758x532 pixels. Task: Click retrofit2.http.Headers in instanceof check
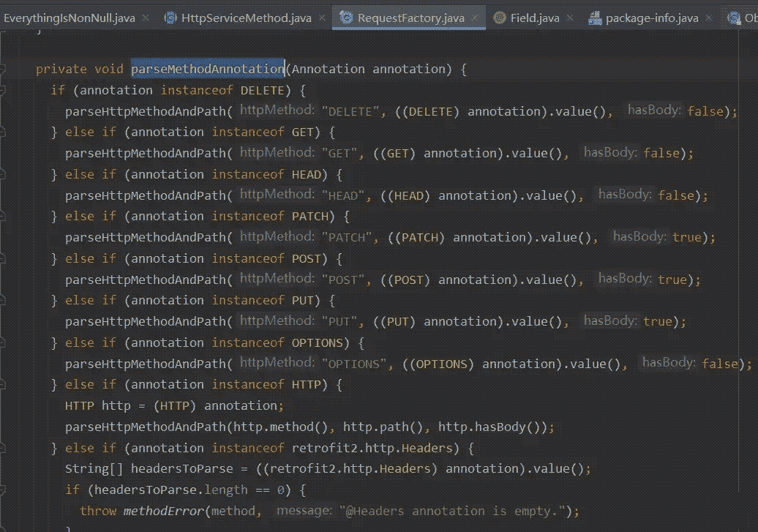coord(372,449)
